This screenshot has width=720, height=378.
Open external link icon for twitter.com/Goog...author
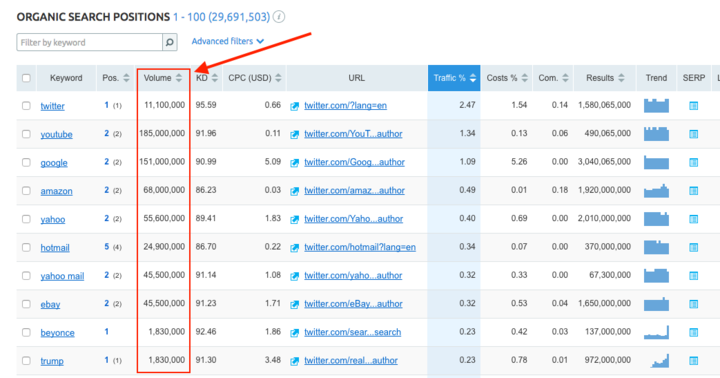[x=294, y=163]
